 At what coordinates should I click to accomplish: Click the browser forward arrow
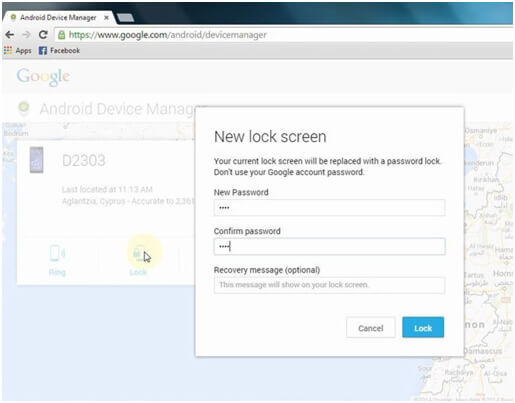26,34
